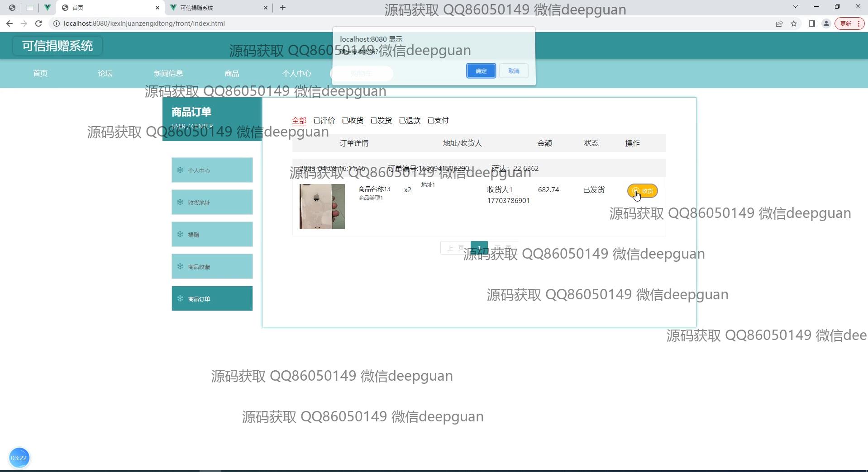868x472 pixels.
Task: Click the 商品类型1 text
Action: [x=371, y=198]
